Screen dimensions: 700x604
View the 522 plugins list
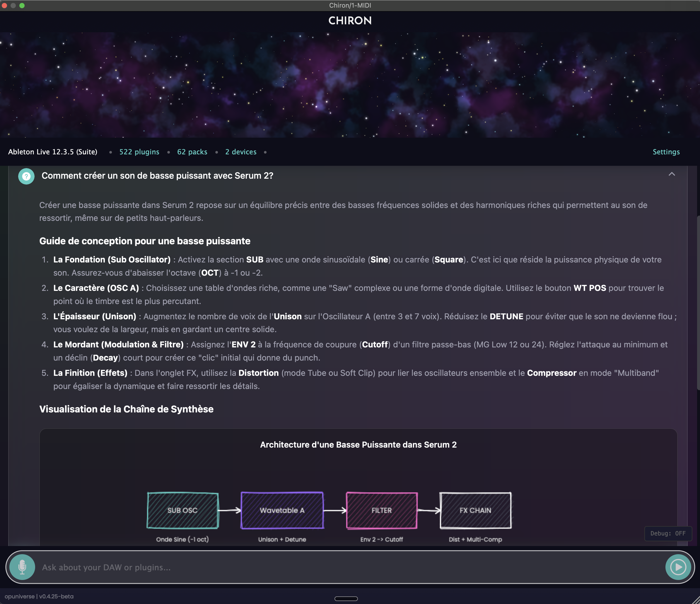click(139, 152)
